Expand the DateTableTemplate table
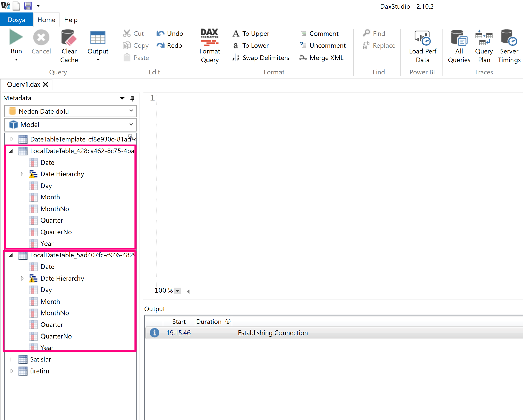Viewport: 523px width, 420px height. pos(12,139)
